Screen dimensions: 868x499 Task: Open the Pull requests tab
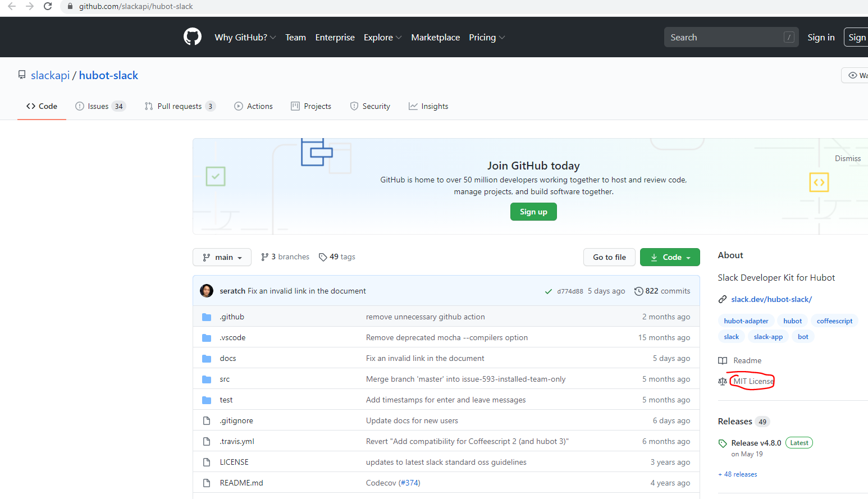coord(180,106)
